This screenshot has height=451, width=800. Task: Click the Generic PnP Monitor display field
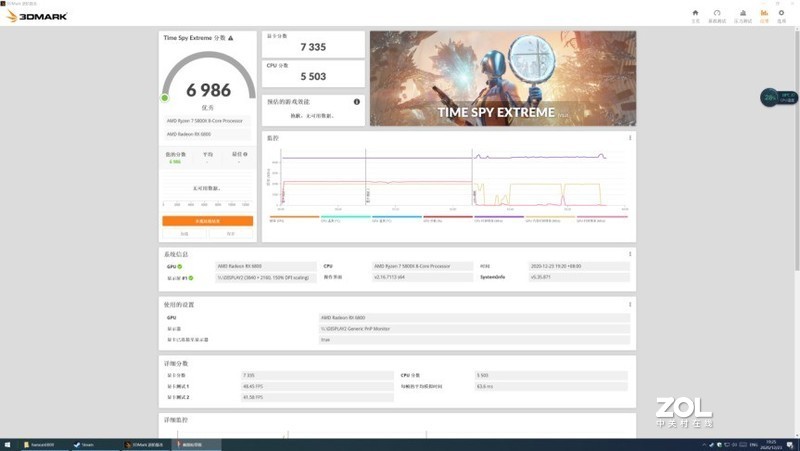[474, 329]
